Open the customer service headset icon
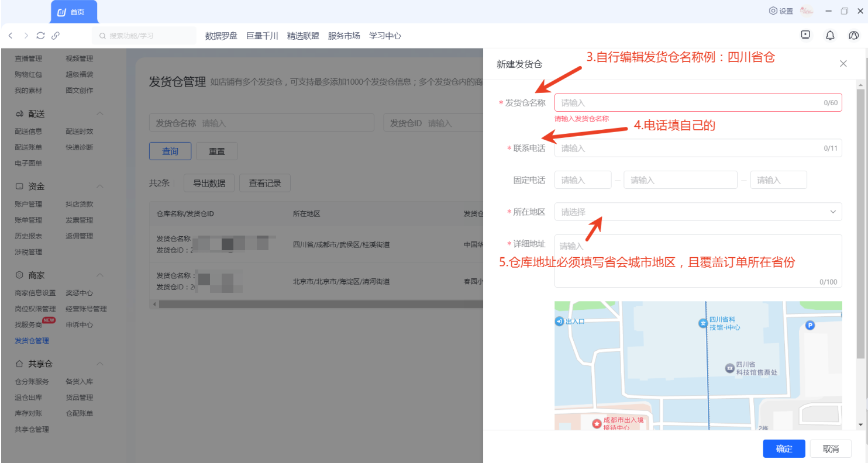This screenshot has height=463, width=868. tap(853, 36)
